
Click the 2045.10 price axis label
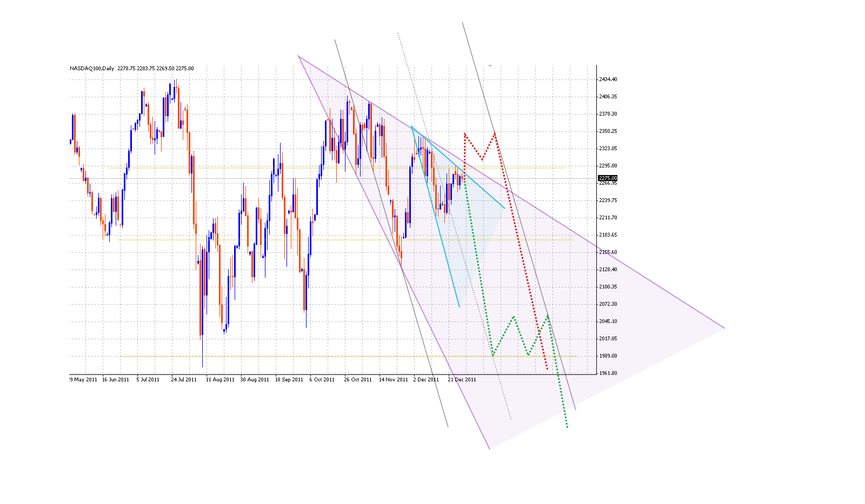pyautogui.click(x=608, y=321)
